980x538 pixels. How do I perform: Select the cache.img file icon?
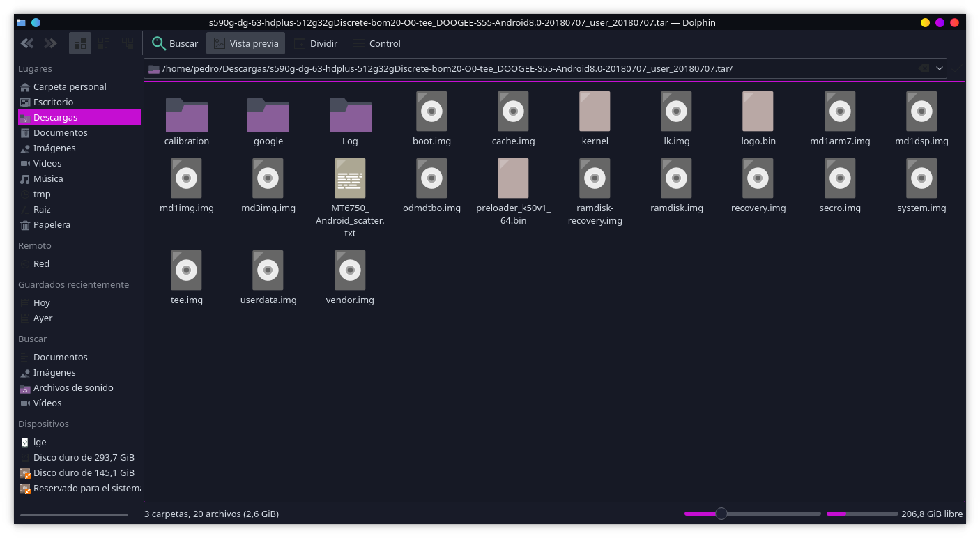pos(513,112)
